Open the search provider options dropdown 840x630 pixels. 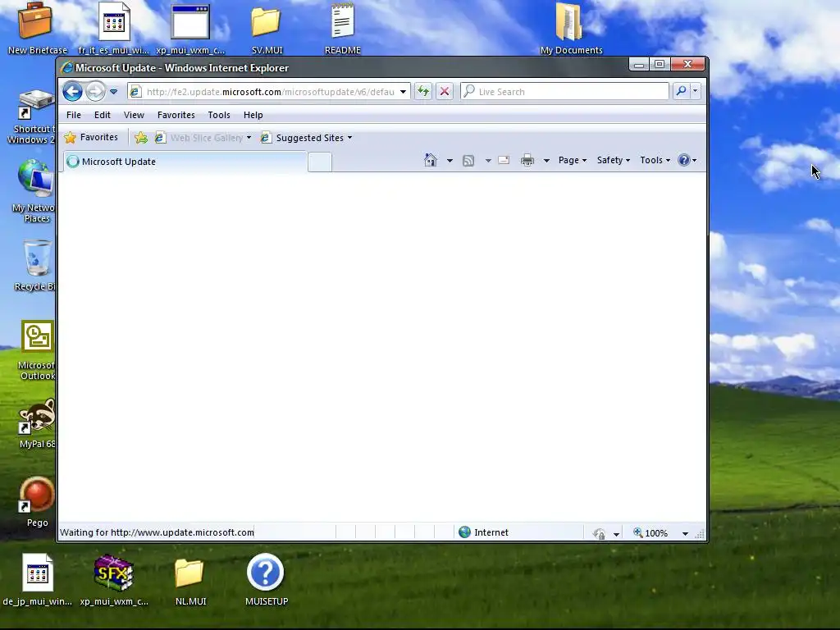(x=696, y=91)
